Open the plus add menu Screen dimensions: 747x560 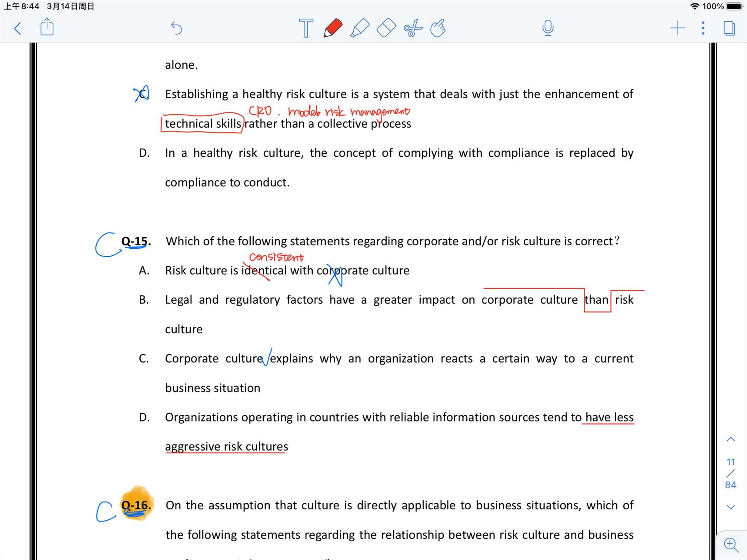click(678, 28)
